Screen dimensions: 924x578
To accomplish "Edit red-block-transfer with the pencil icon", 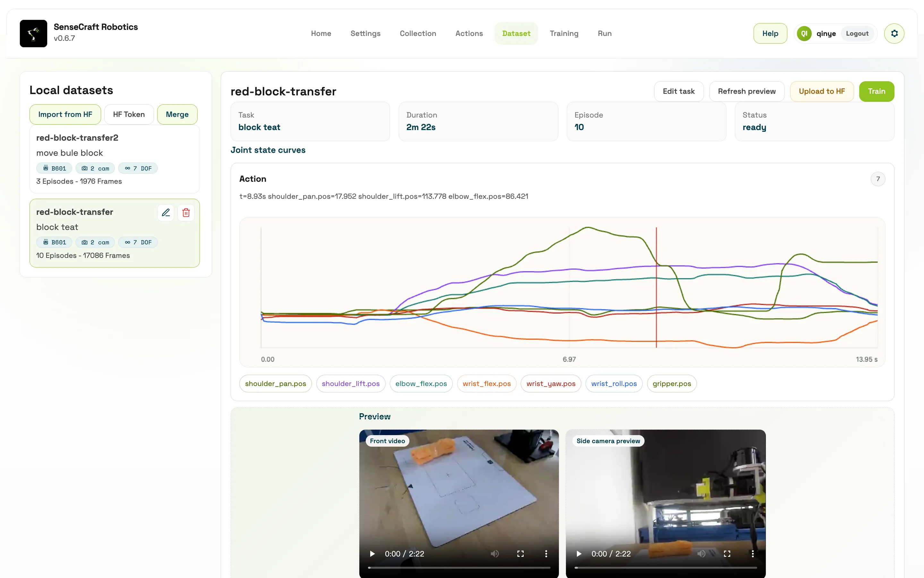I will tap(166, 213).
